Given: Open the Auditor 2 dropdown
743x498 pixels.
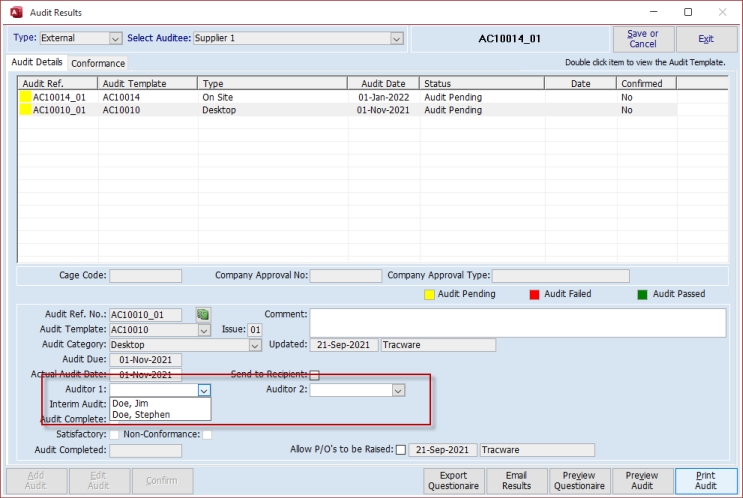Looking at the screenshot, I should (398, 390).
